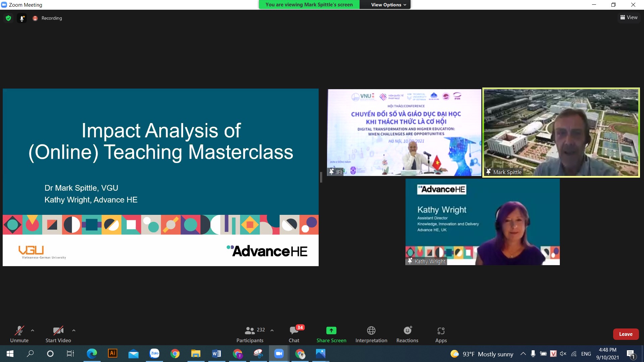
Task: Click the microphone-in-use tray icon
Action: 533,354
